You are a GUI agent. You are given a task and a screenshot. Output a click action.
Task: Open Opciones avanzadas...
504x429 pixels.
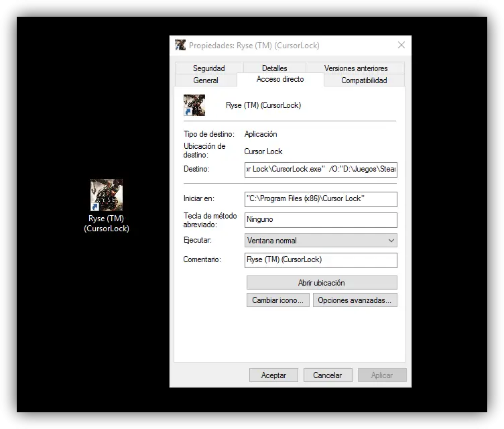355,300
